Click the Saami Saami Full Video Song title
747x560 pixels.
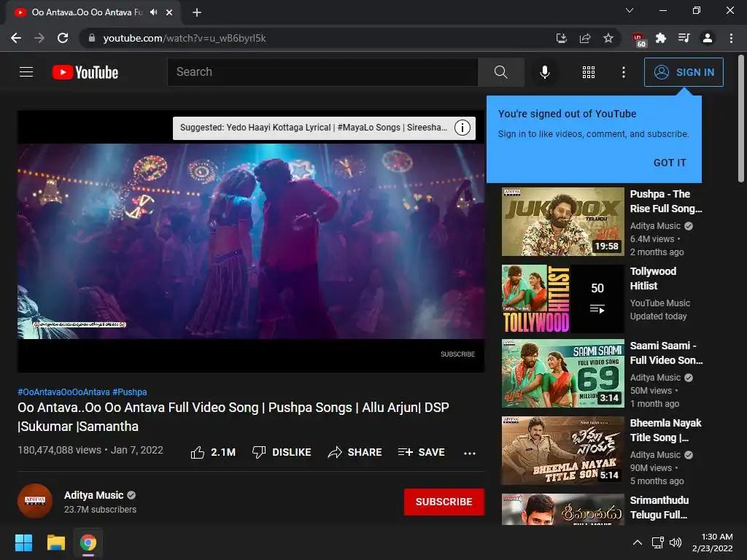pyautogui.click(x=666, y=353)
